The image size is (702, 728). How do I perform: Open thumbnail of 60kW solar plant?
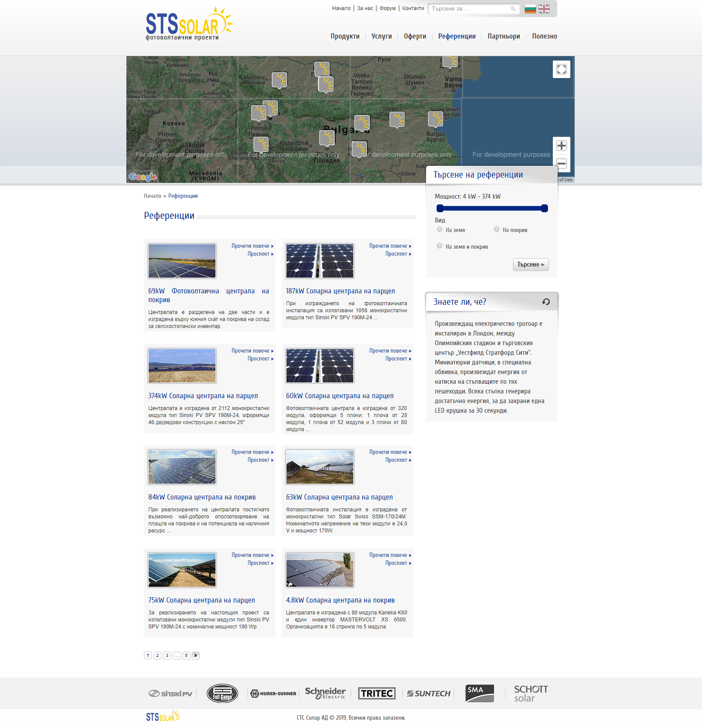click(320, 366)
